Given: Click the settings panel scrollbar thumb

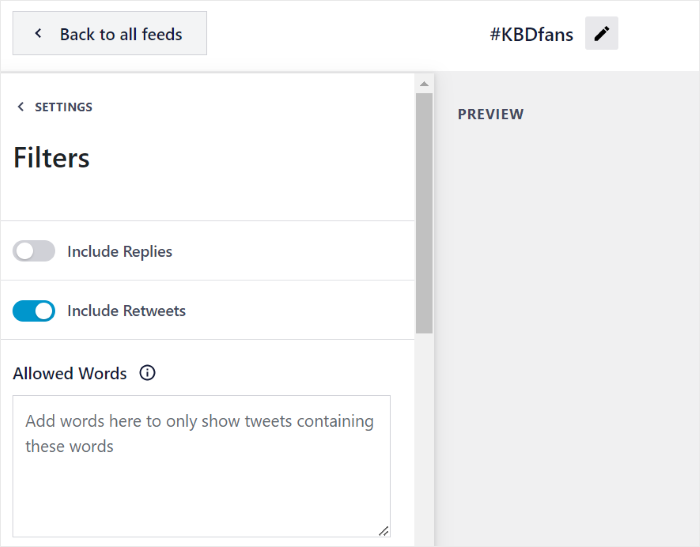Looking at the screenshot, I should point(424,212).
